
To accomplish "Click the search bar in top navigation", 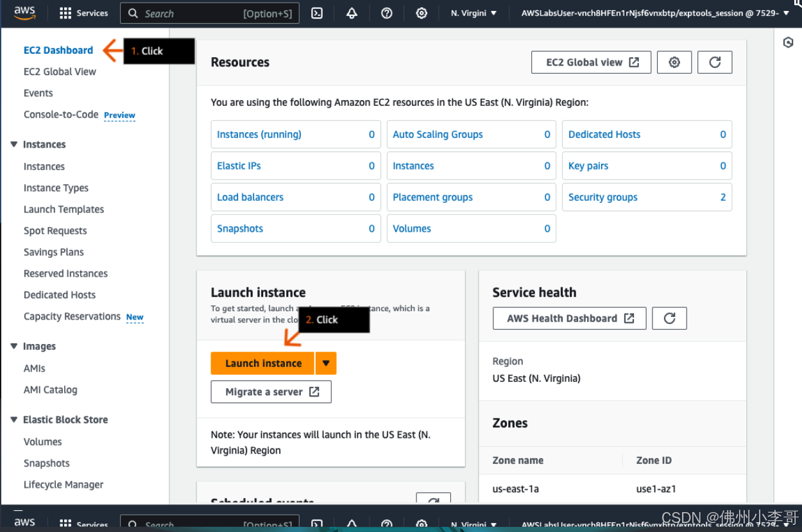I will (x=210, y=13).
